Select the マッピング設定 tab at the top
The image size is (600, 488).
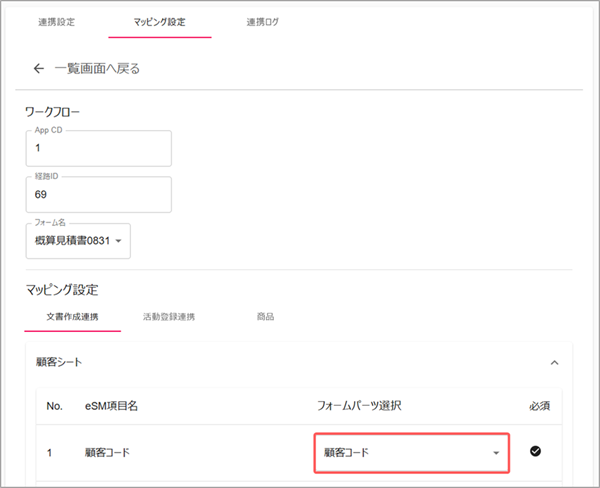160,21
